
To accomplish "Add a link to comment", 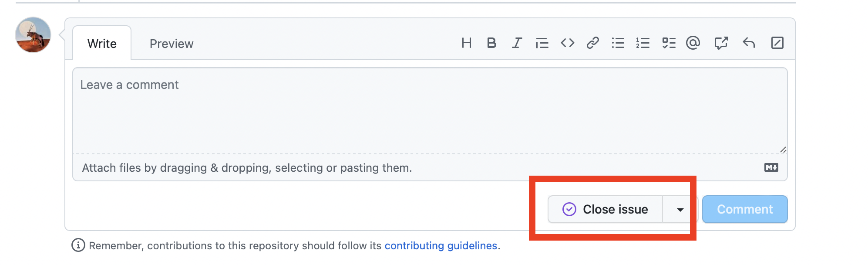I will pos(593,43).
